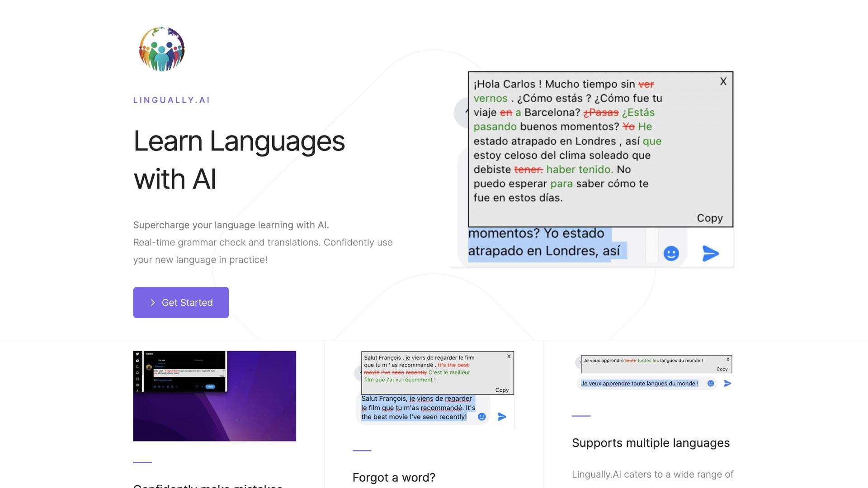Click the 'Supports multiple languages' heading
868x488 pixels.
point(650,443)
